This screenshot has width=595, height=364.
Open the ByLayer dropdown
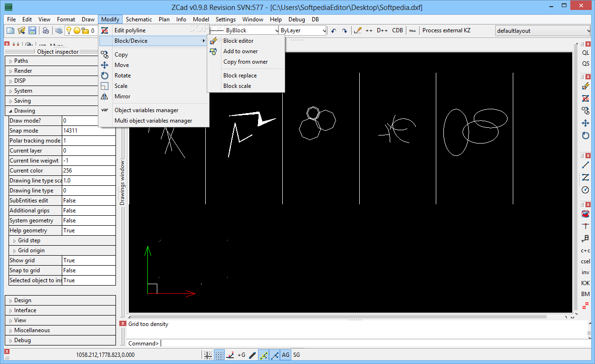coord(303,30)
